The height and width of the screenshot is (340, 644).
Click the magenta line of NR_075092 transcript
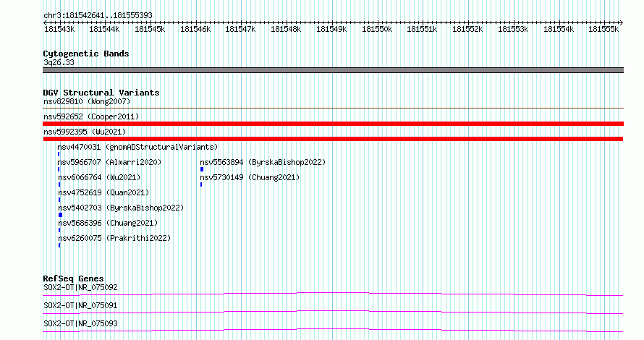tap(333, 294)
